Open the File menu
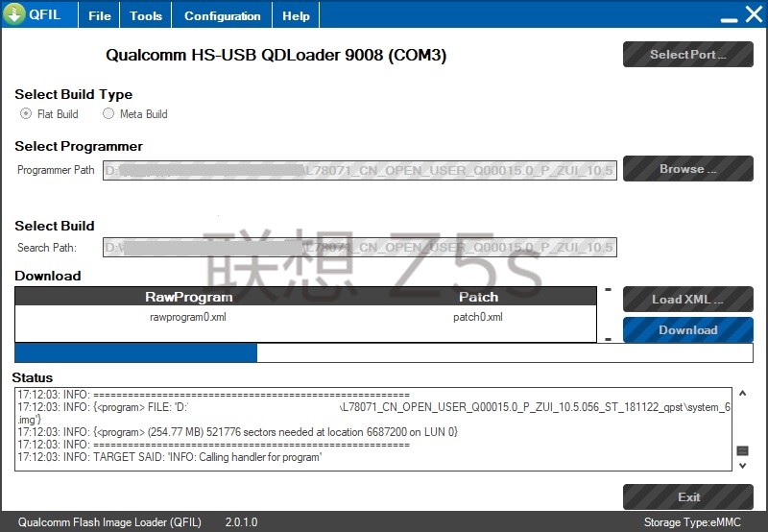This screenshot has height=532, width=768. (x=100, y=15)
